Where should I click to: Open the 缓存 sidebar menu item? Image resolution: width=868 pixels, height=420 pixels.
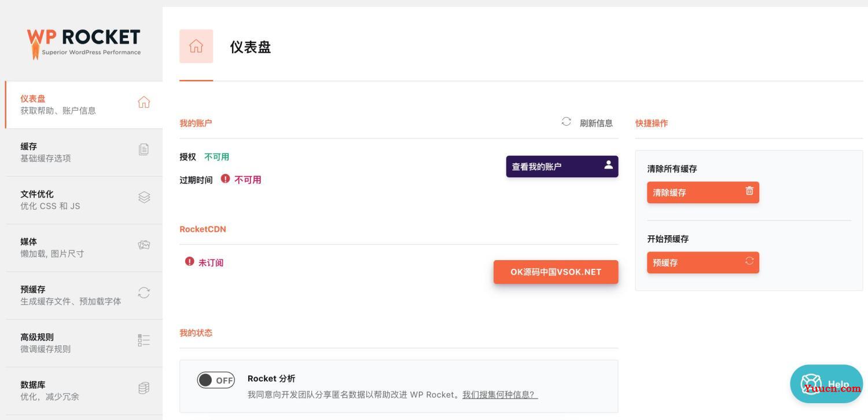pos(84,152)
